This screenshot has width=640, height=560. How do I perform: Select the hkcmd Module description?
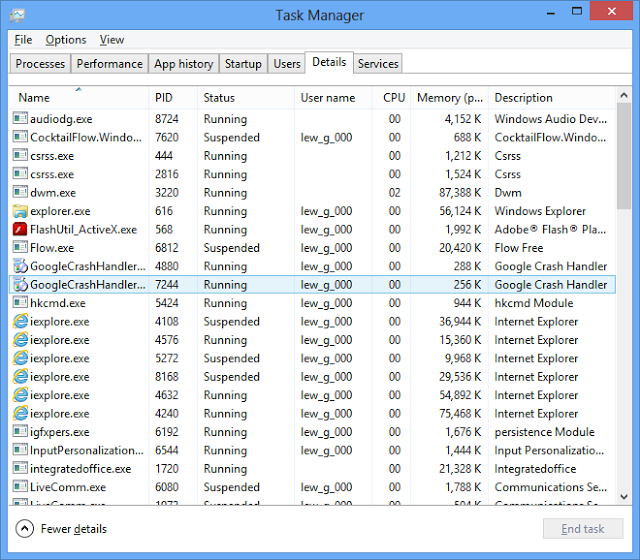[x=534, y=303]
